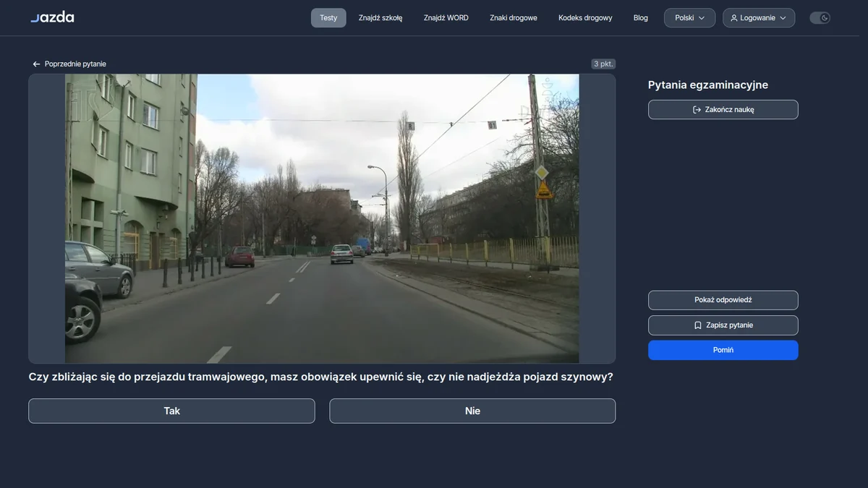Click the Pytania egzaminacyjne heading

pyautogui.click(x=708, y=85)
